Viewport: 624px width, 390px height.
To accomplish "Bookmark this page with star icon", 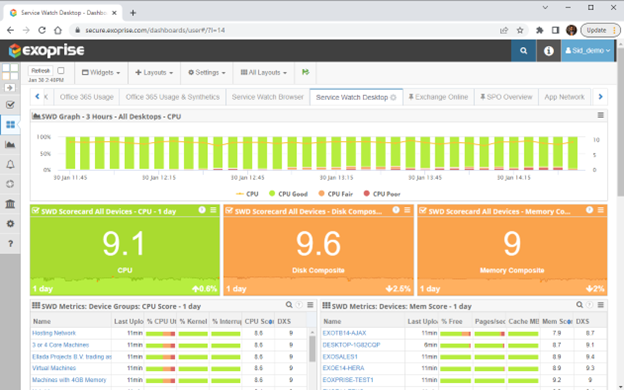I will click(520, 30).
